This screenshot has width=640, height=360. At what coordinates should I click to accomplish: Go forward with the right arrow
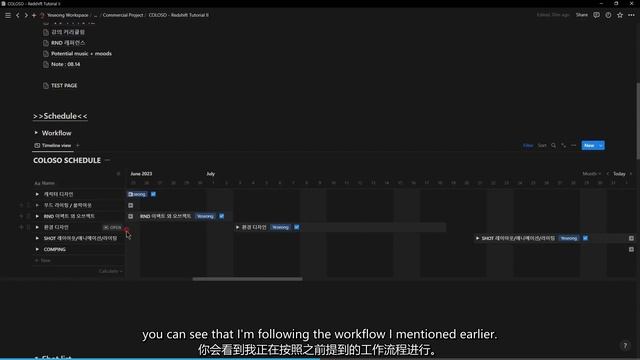[26, 15]
